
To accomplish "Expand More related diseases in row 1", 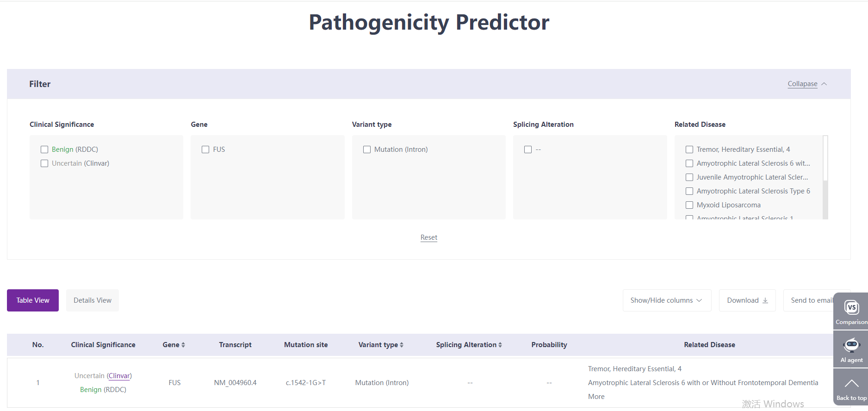I will tap(596, 397).
